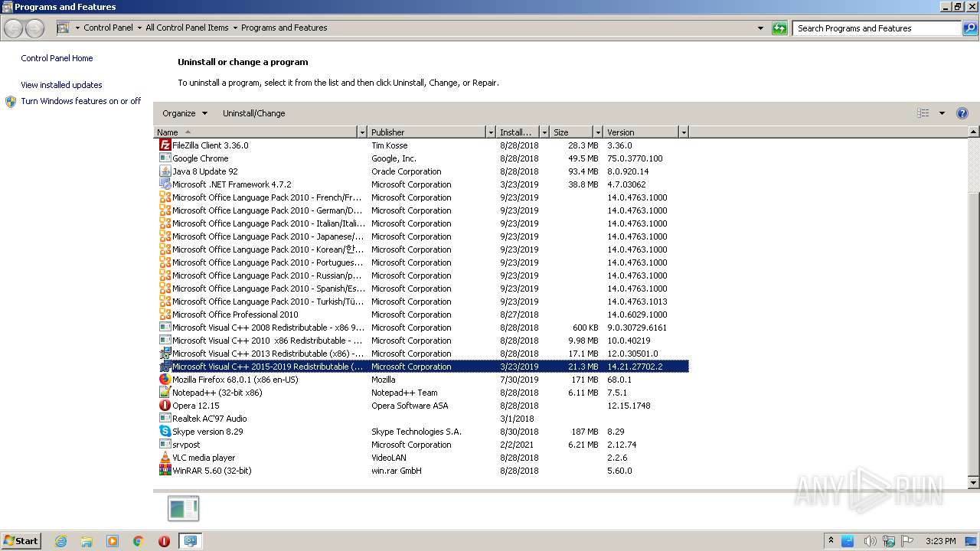Open View installed updates link
Screen dimensions: 980x551
click(61, 85)
